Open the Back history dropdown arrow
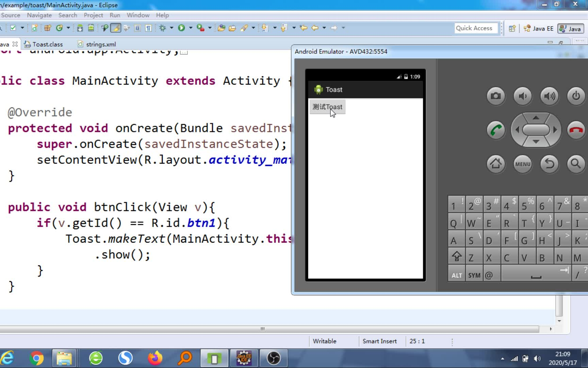Viewport: 588px width, 368px height. [324, 28]
